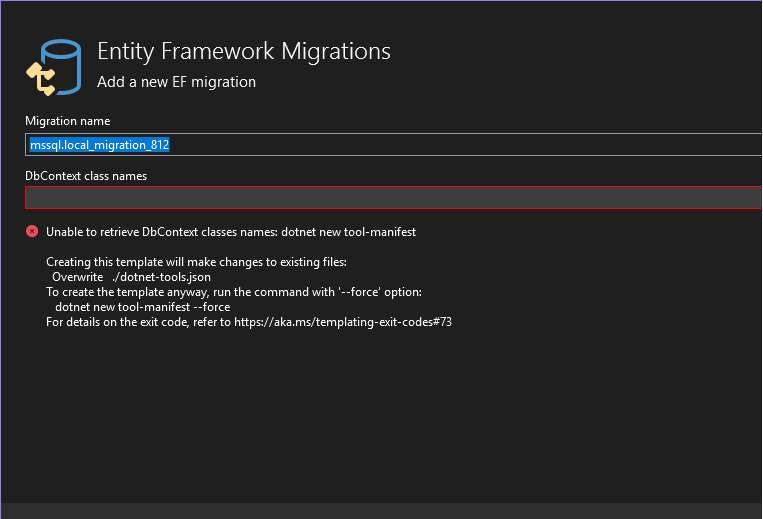Image resolution: width=763 pixels, height=519 pixels.
Task: Click the 'dotnet new tool-manifest --force' command line
Action: click(142, 307)
